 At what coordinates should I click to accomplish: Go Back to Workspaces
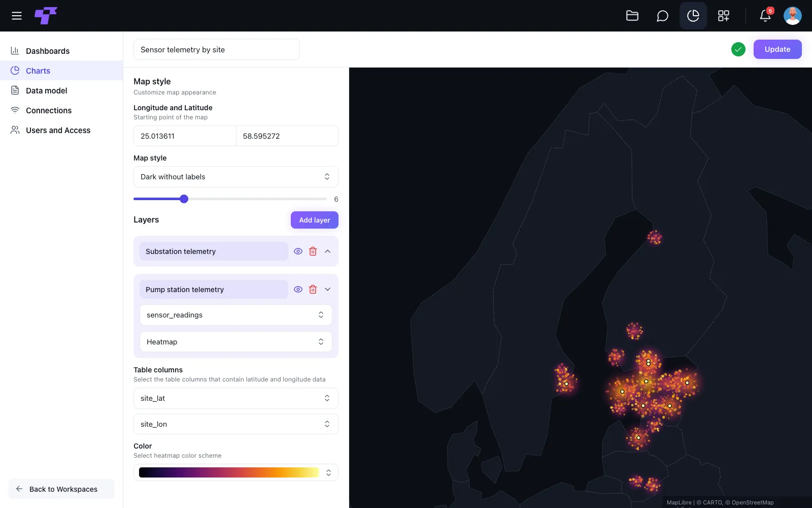pyautogui.click(x=61, y=489)
